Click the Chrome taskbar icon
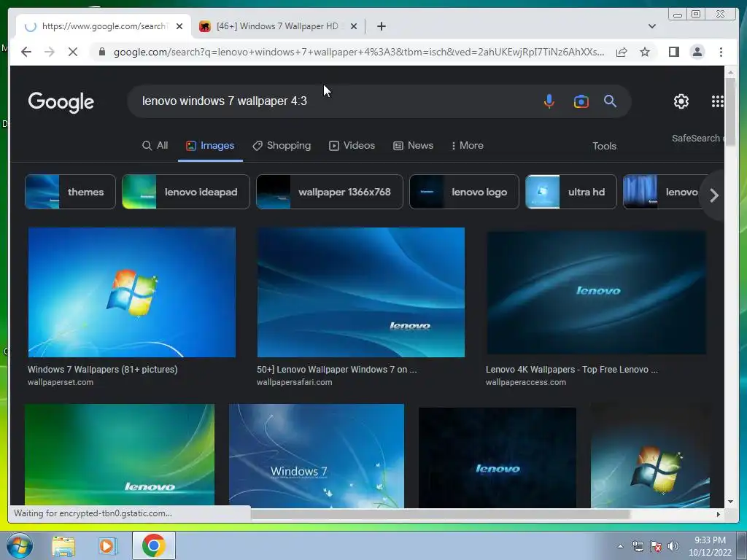The image size is (747, 560). (x=153, y=545)
